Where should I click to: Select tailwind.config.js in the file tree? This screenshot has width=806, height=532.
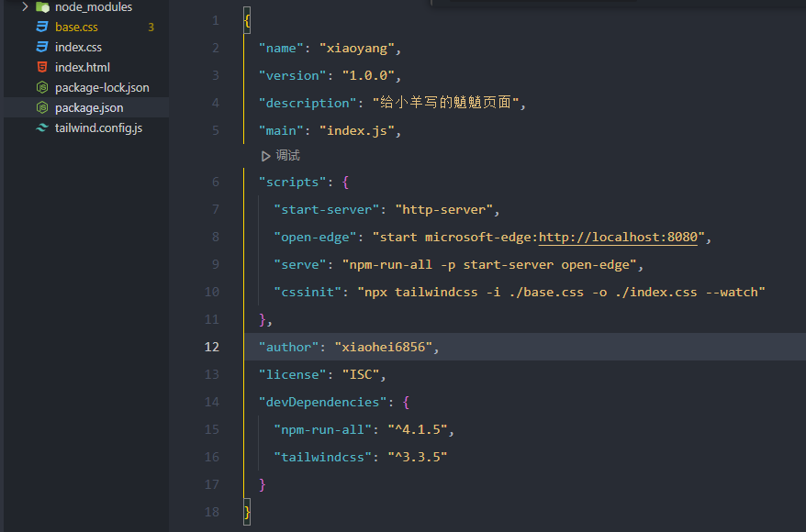pyautogui.click(x=98, y=128)
